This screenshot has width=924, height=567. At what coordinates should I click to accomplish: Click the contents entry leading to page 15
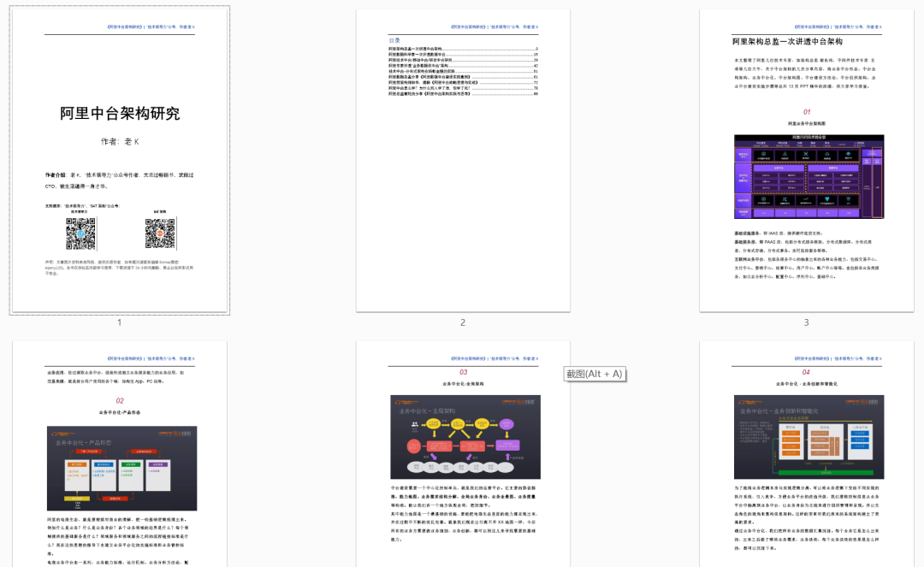pyautogui.click(x=463, y=54)
